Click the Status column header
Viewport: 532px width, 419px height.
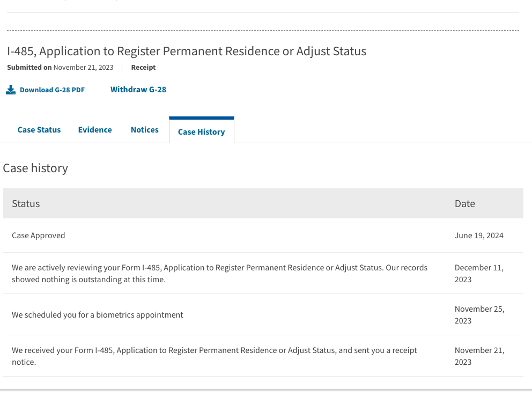(26, 203)
